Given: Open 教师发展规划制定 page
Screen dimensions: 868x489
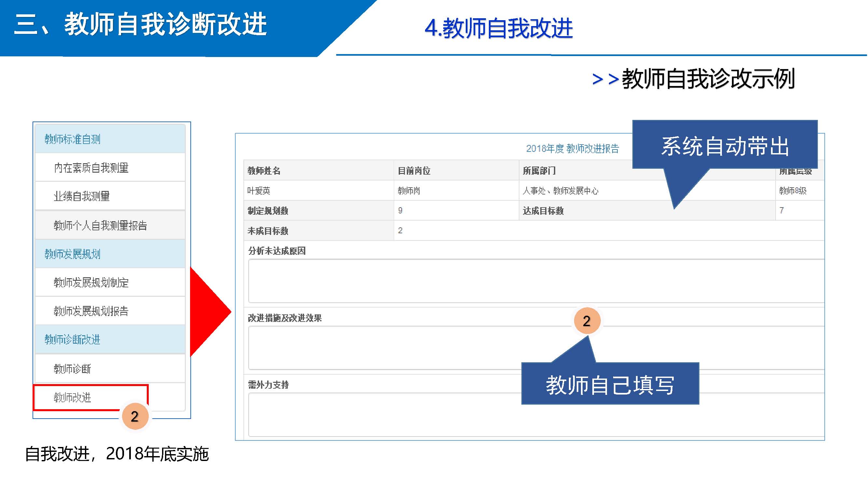Looking at the screenshot, I should [x=91, y=282].
